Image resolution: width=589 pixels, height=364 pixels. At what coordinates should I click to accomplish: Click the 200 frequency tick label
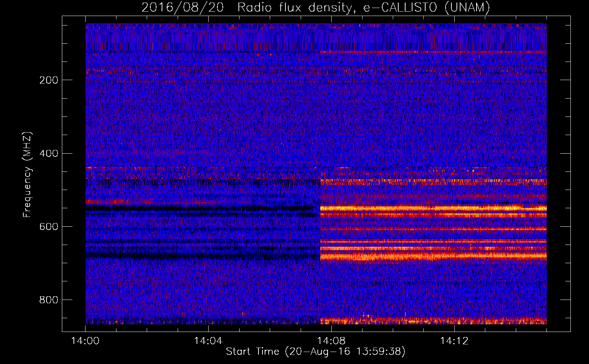point(49,80)
